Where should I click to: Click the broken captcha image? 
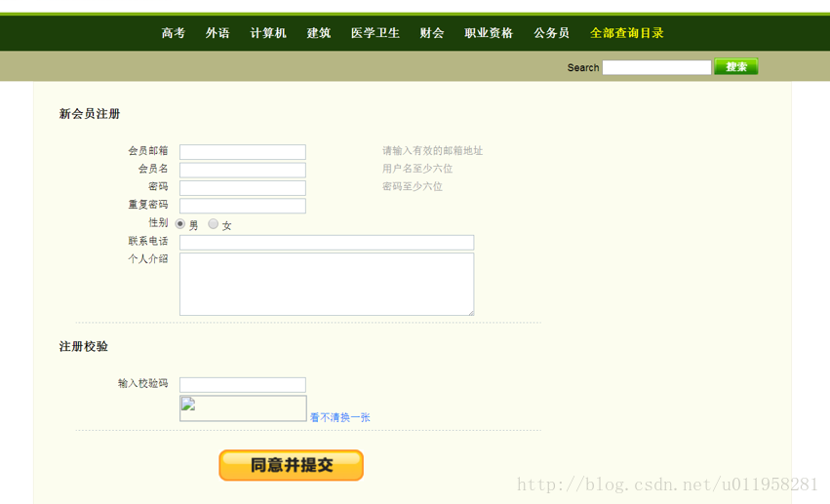(243, 408)
